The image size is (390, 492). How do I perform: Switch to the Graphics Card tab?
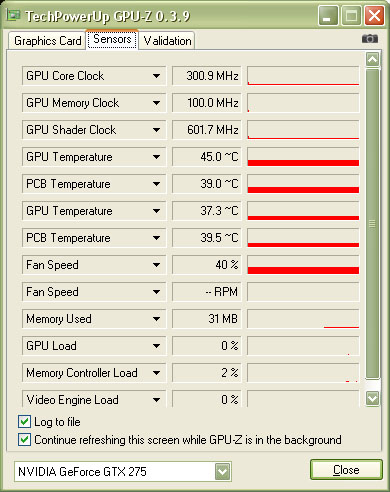(47, 41)
